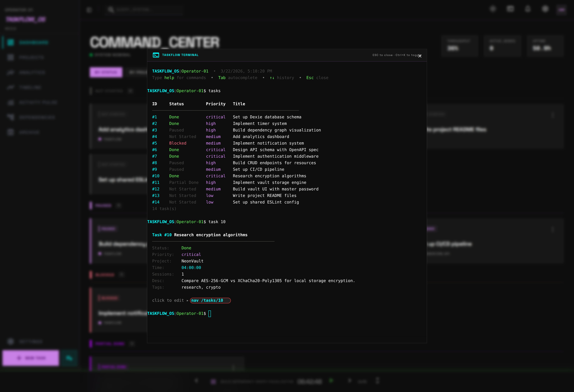Expand the chevron on the top-right task card
Viewport: 574px width, 392px height.
tap(553, 115)
